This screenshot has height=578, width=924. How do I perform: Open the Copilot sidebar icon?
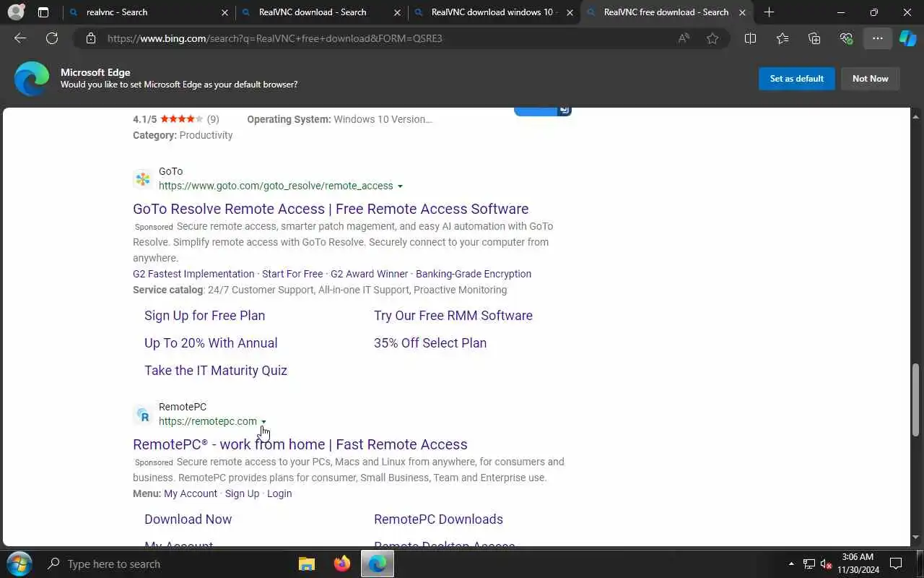point(908,38)
